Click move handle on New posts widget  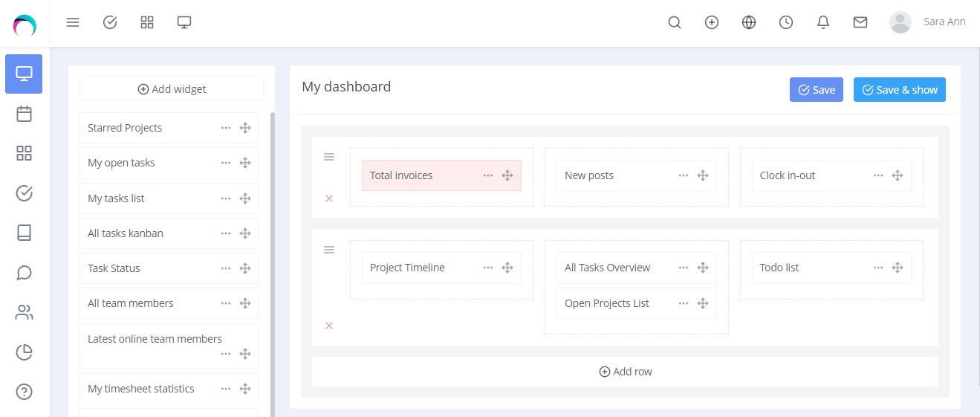(x=703, y=175)
